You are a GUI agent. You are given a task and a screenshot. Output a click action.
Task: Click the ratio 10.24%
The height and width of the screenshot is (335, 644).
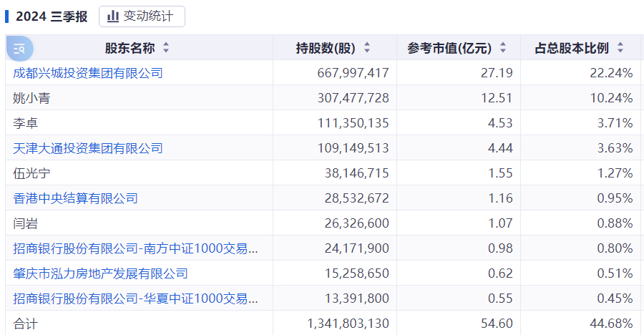coord(612,98)
